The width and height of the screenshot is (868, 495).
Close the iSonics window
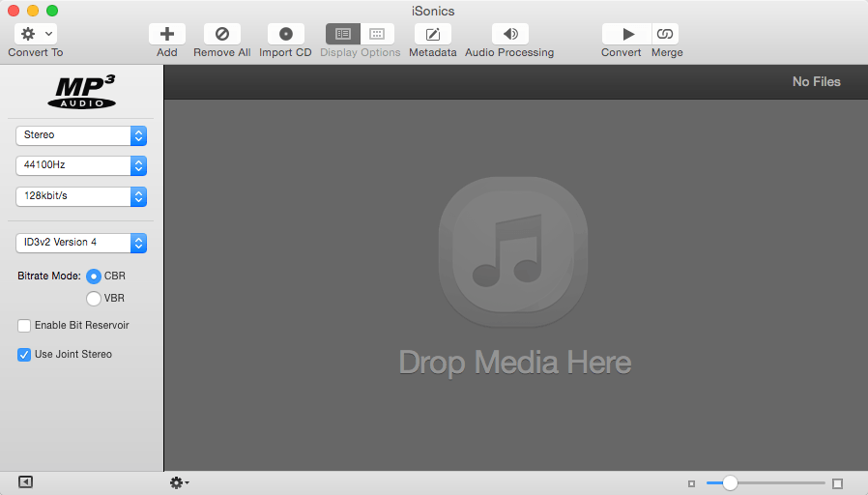pos(14,11)
